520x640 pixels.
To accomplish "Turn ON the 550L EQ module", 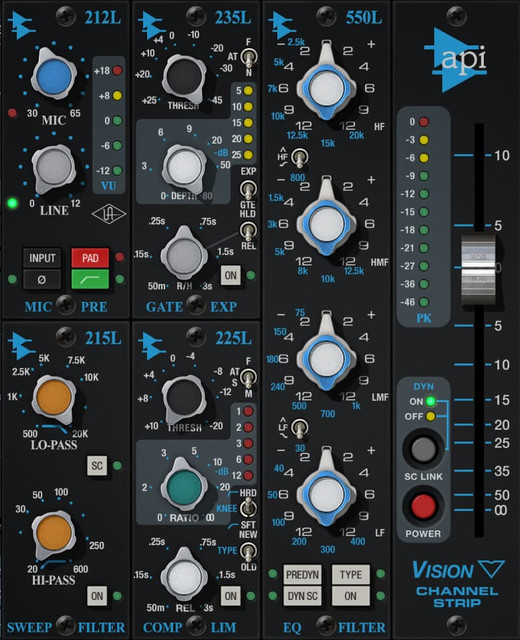I will pyautogui.click(x=351, y=596).
